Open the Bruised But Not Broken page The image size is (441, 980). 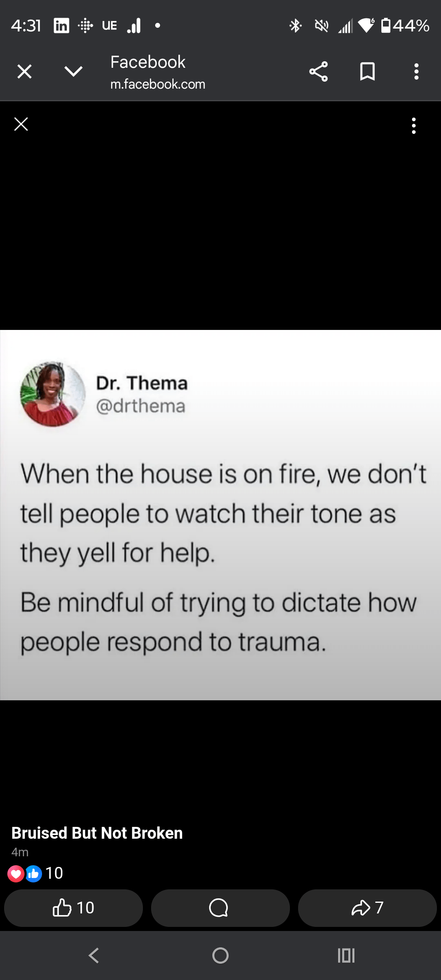(x=97, y=833)
